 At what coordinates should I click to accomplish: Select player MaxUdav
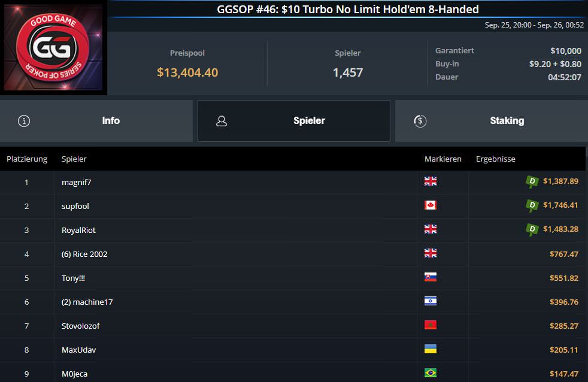pyautogui.click(x=79, y=350)
